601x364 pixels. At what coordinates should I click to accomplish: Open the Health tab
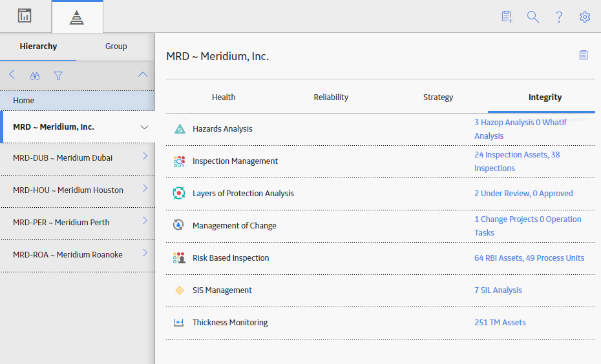[x=224, y=97]
